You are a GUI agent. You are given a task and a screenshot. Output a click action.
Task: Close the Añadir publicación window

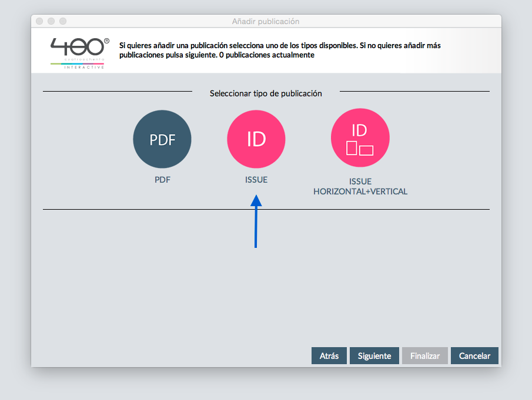click(x=39, y=21)
